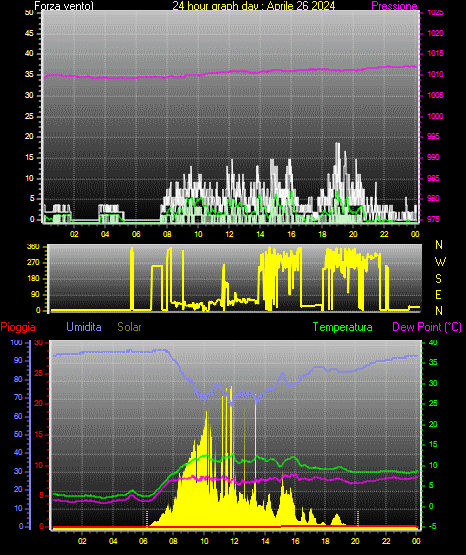Viewport: 466px width, 555px height.
Task: Click the 06 hour tick on bottom graph
Action: (x=143, y=541)
